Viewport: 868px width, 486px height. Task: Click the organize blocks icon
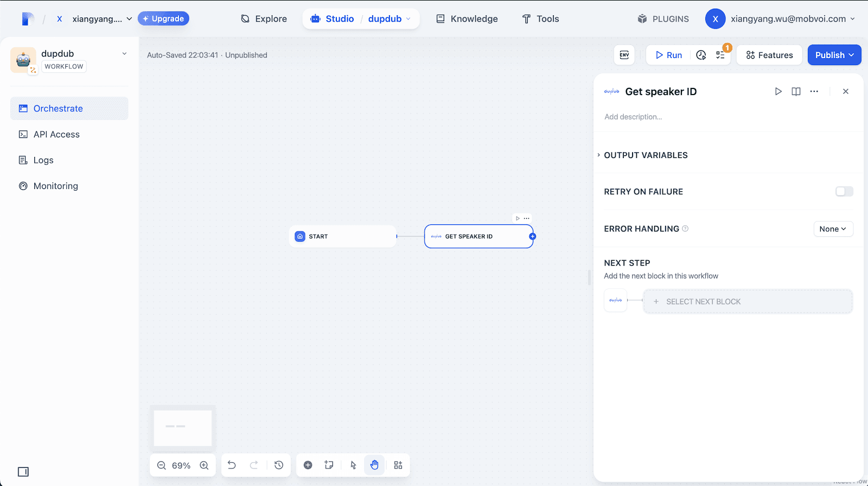[x=398, y=465]
